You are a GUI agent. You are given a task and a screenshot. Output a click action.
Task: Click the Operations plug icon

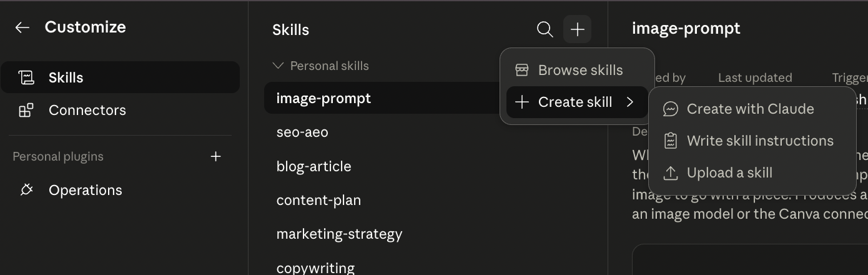click(x=26, y=190)
